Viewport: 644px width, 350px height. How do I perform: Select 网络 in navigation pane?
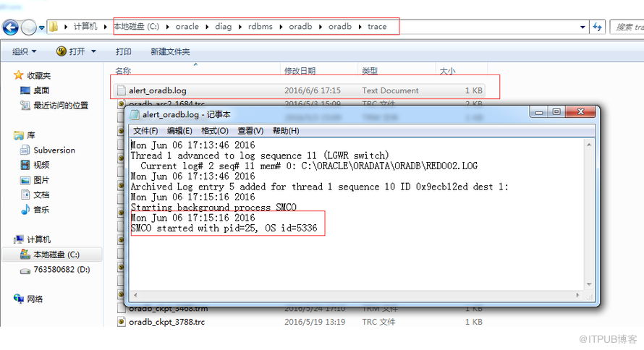28,299
